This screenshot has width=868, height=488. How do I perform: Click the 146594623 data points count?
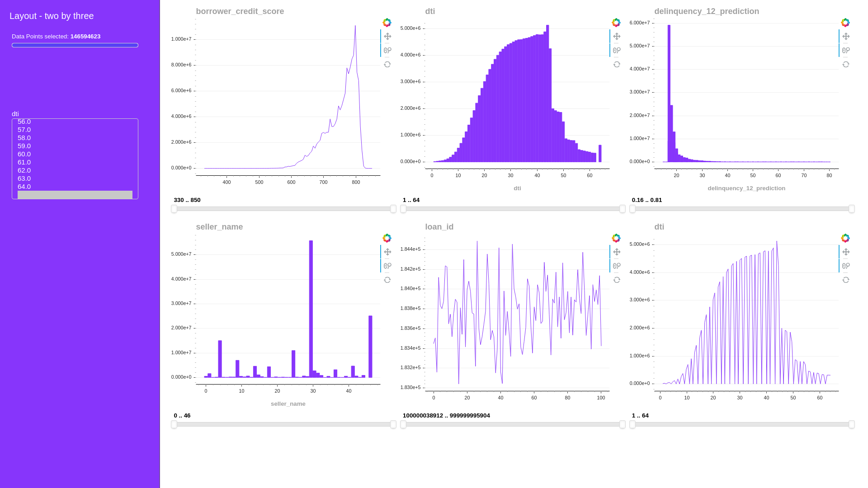(85, 37)
